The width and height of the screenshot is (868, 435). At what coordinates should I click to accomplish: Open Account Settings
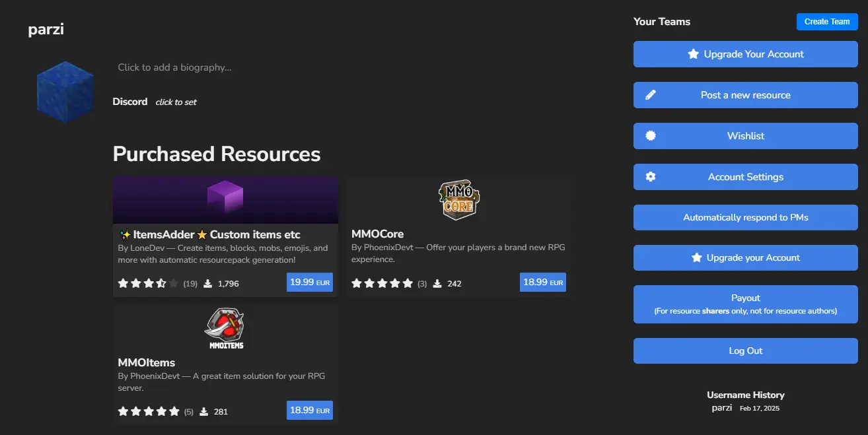pyautogui.click(x=746, y=177)
